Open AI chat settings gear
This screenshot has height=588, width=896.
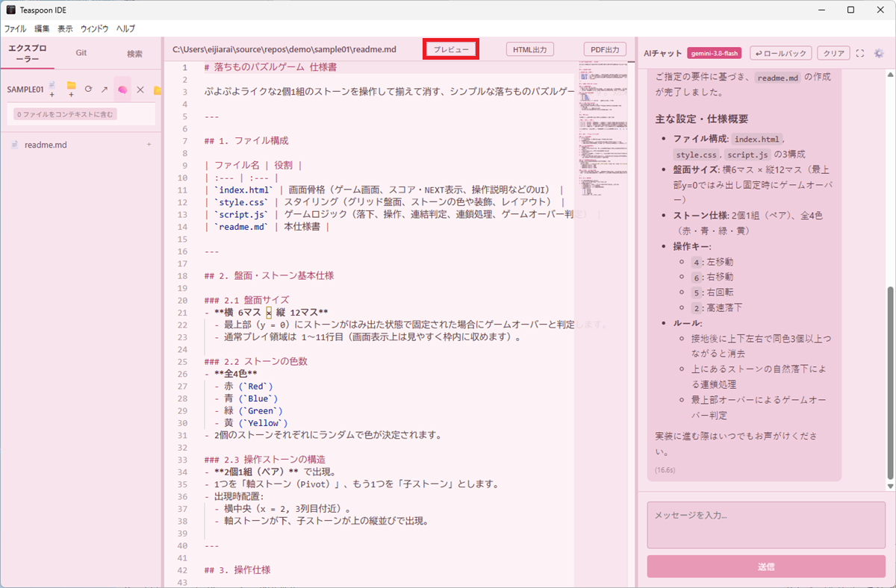(879, 53)
